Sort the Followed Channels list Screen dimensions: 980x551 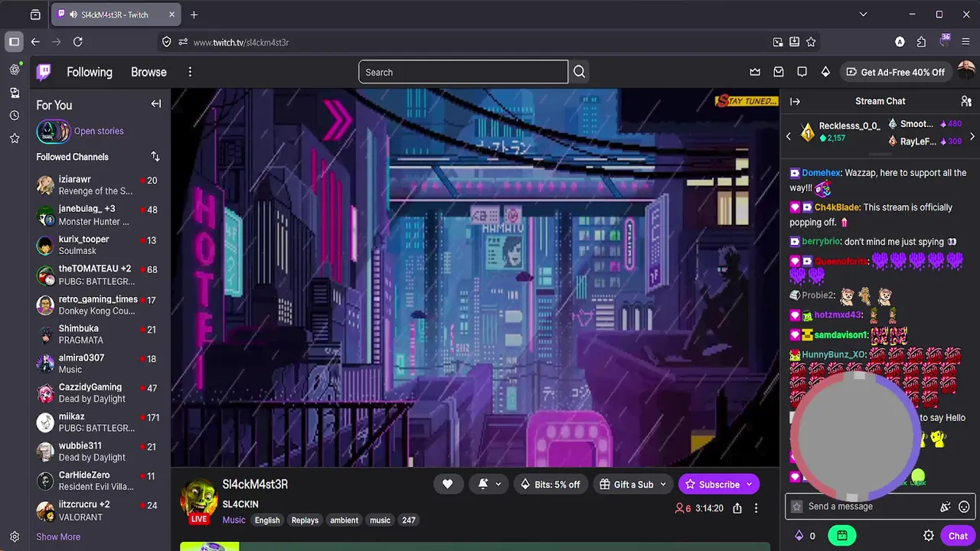pyautogui.click(x=155, y=157)
